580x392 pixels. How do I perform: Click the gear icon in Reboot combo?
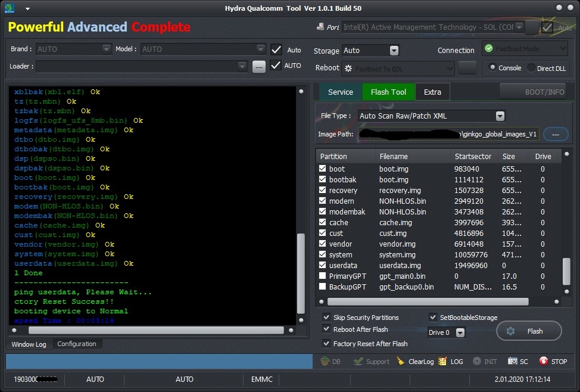click(x=348, y=69)
